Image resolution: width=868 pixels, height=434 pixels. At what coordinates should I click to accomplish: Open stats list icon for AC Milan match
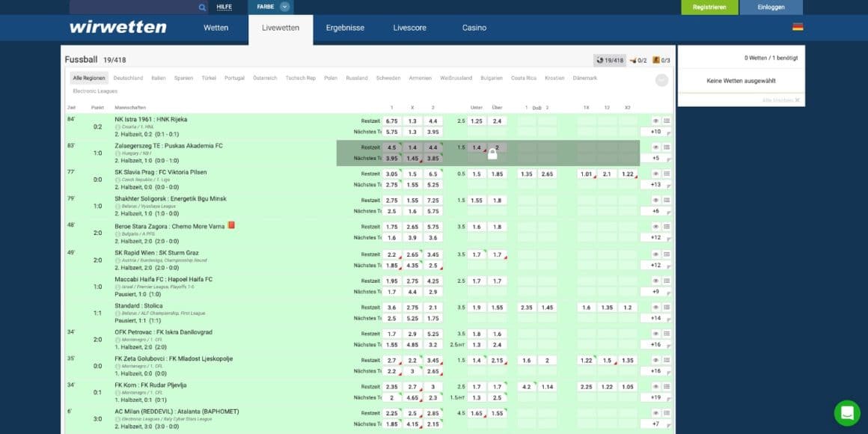667,413
